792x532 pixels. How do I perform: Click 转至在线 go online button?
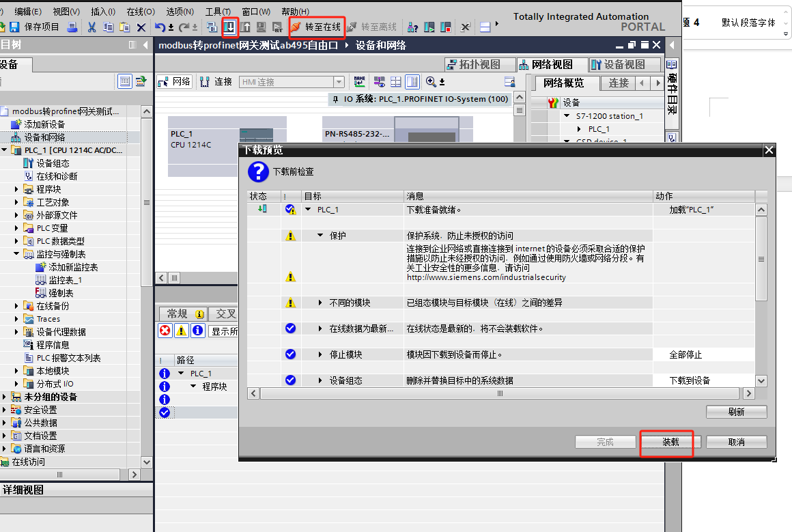[317, 27]
